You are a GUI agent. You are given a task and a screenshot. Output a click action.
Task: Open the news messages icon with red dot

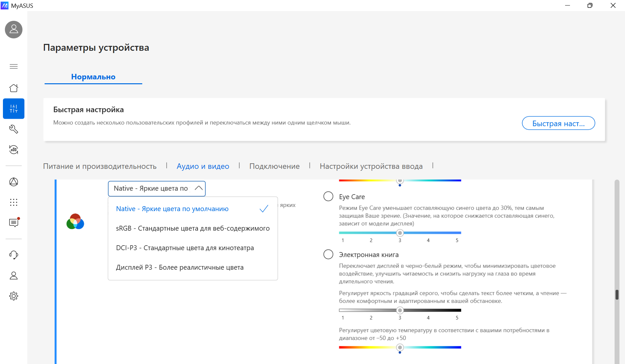point(14,222)
